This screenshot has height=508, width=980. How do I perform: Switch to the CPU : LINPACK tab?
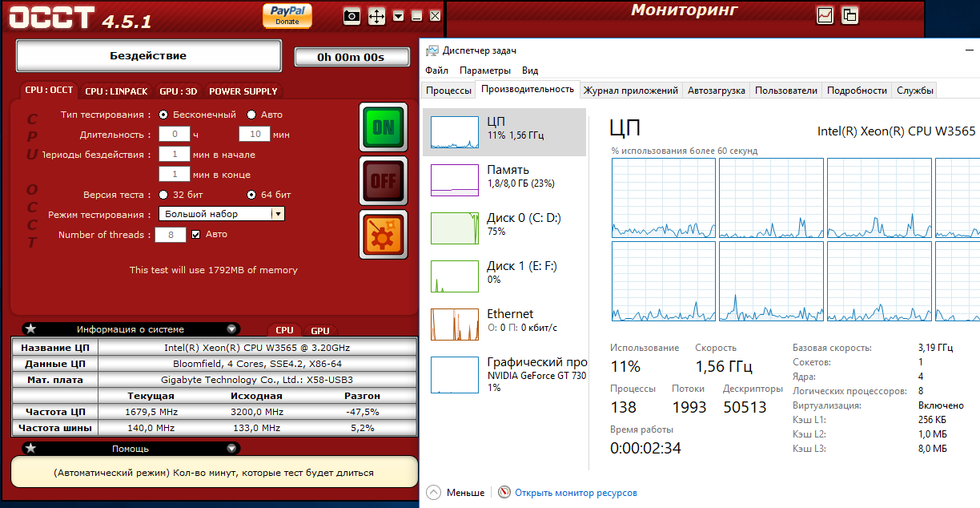tap(116, 91)
